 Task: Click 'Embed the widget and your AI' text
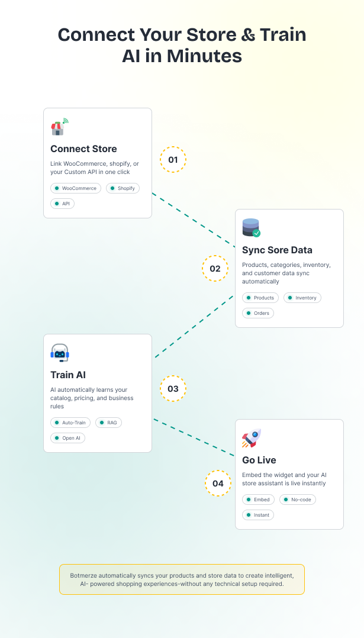tap(284, 475)
